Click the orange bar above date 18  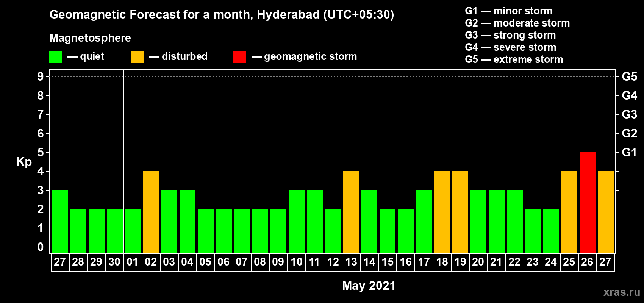tap(442, 212)
